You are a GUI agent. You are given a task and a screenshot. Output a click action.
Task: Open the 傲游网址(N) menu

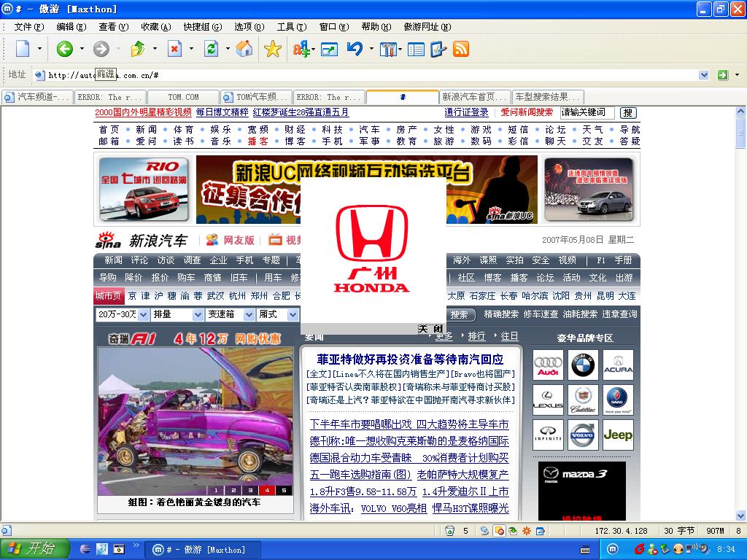click(x=427, y=27)
